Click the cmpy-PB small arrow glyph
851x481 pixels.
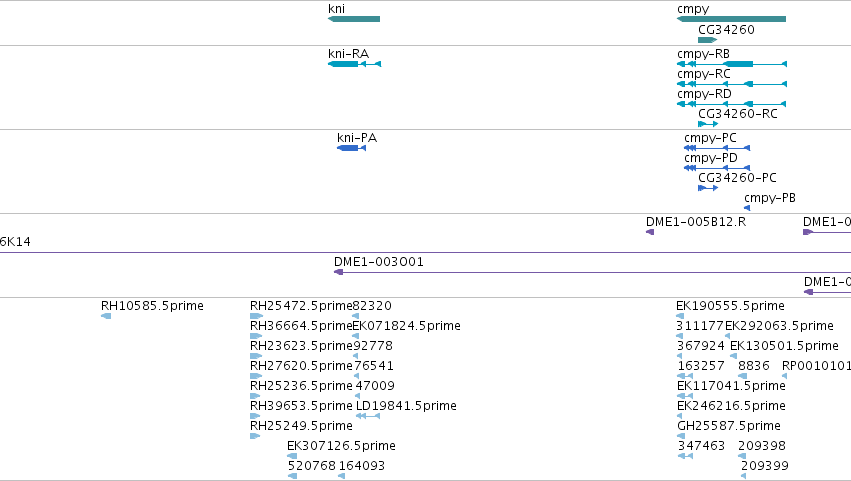pos(747,208)
